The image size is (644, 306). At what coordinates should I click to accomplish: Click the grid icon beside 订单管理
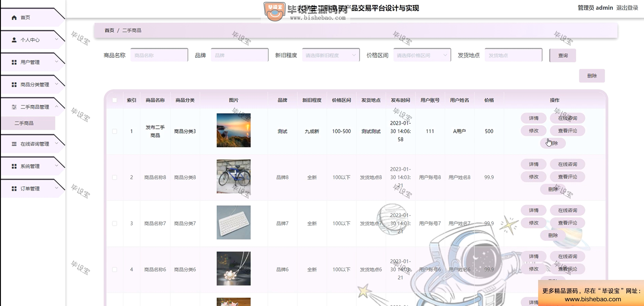pyautogui.click(x=14, y=189)
